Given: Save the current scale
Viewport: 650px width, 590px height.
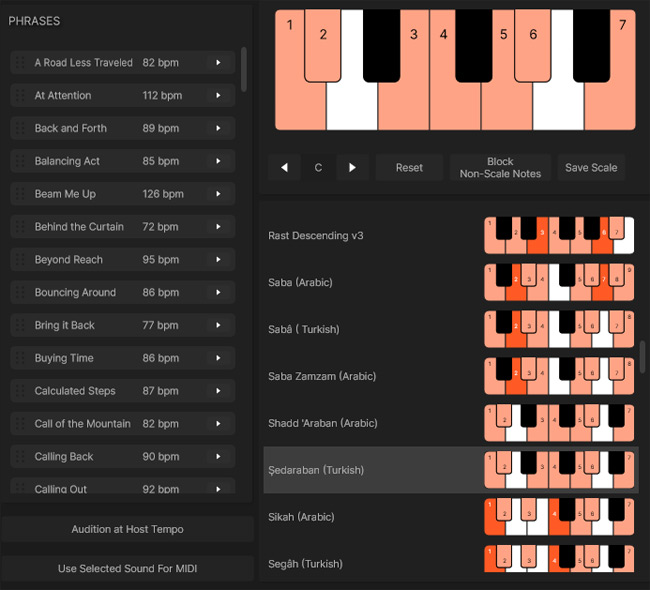Looking at the screenshot, I should (x=591, y=168).
